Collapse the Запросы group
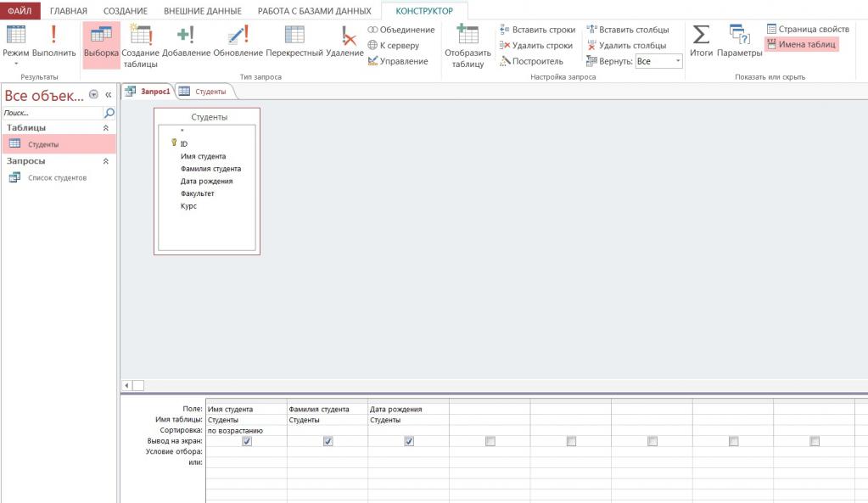The width and height of the screenshot is (868, 503). click(x=106, y=161)
